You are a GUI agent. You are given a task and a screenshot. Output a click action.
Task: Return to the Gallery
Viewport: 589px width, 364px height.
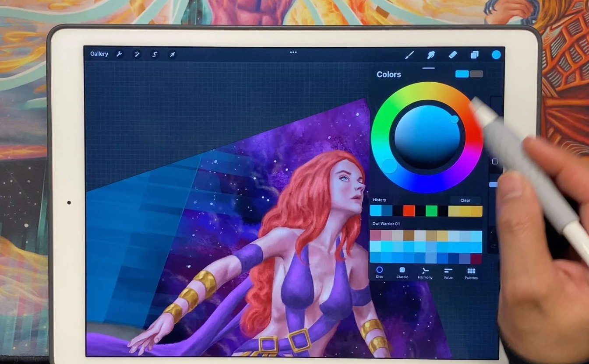click(99, 54)
